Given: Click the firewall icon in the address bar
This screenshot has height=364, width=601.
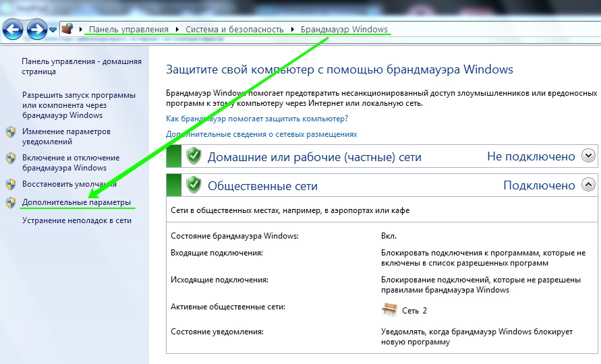Looking at the screenshot, I should click(67, 29).
